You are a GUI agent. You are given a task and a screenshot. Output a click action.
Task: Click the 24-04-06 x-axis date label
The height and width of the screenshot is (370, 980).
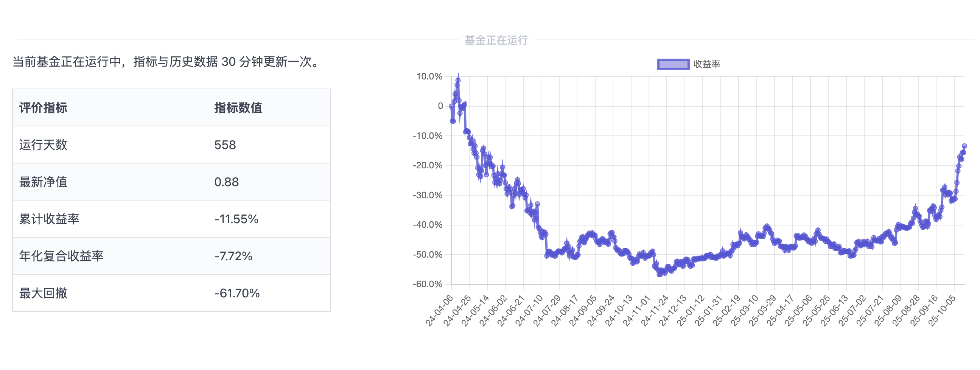coord(440,311)
